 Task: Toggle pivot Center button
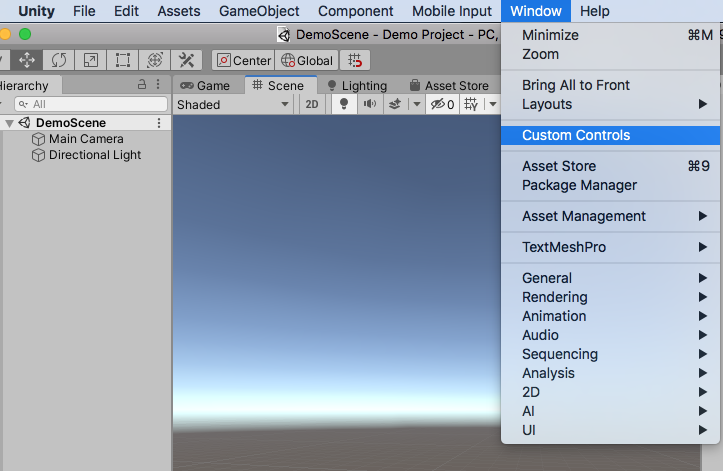tap(243, 60)
